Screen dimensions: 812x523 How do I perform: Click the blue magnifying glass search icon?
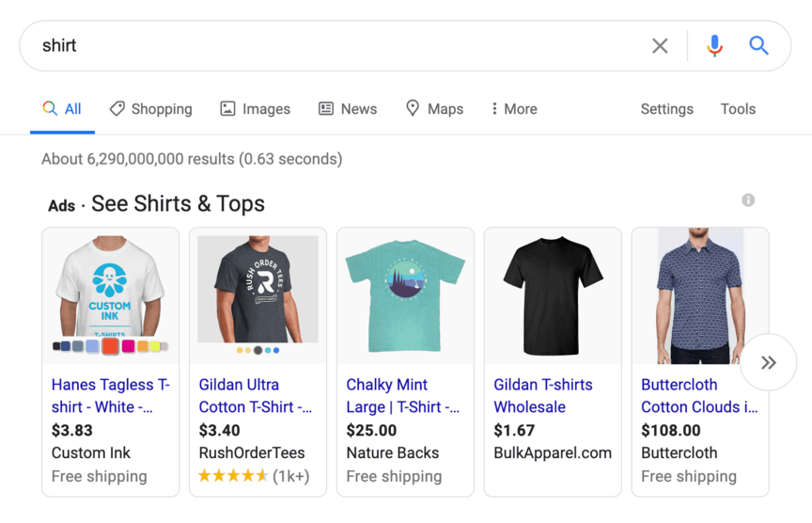(x=758, y=45)
